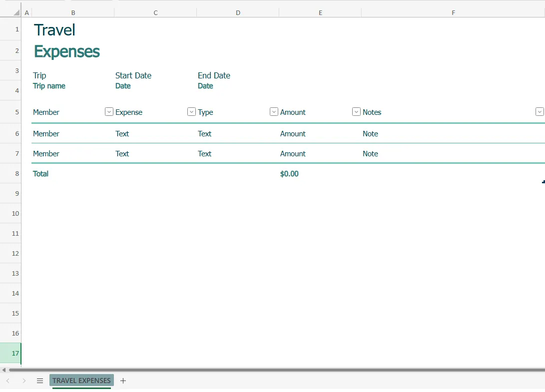
Task: Click the horizontal scrollbar left arrow
Action: click(4, 370)
